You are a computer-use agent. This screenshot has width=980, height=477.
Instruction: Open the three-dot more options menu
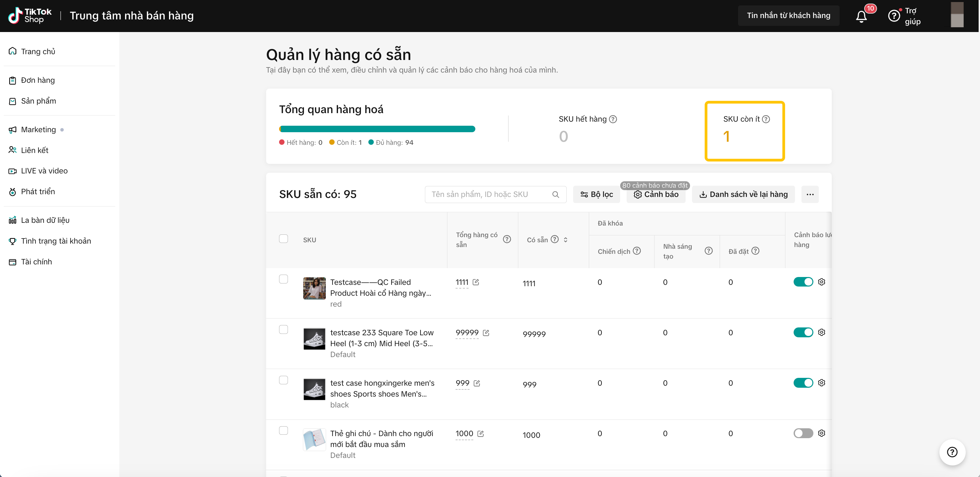[810, 194]
